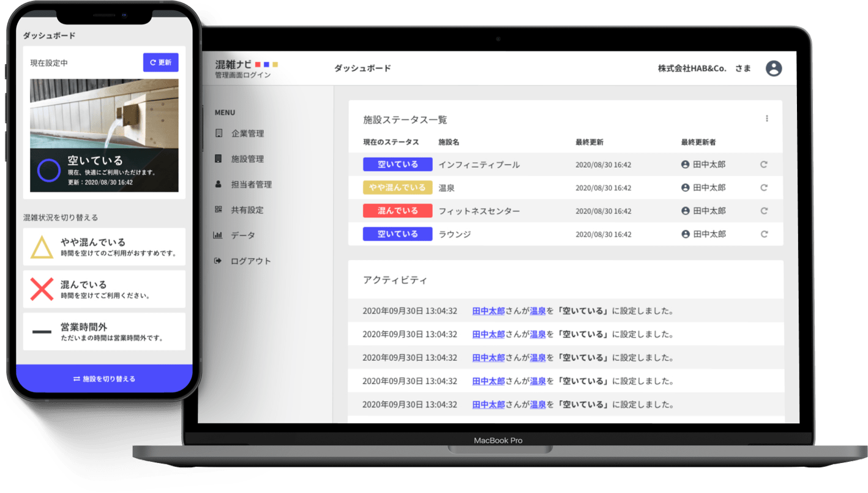This screenshot has height=493, width=868.
Task: Click the refresh icon for 温泉 row
Action: [763, 188]
